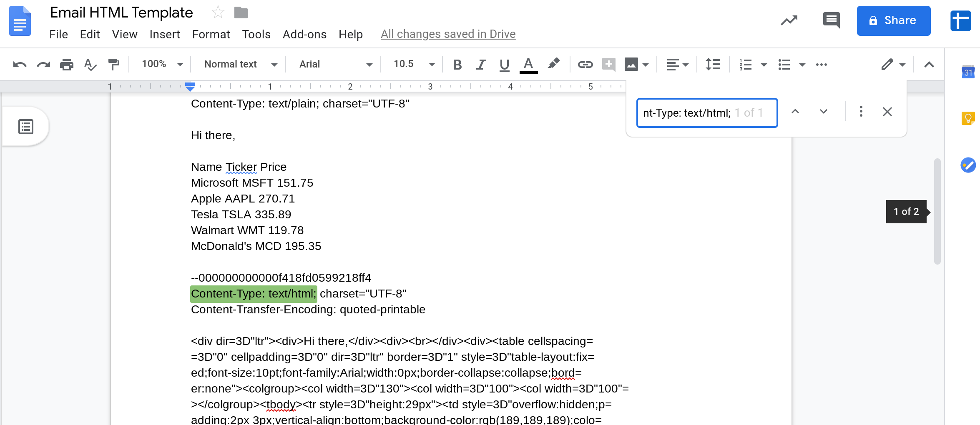Toggle italic formatting

[x=481, y=65]
